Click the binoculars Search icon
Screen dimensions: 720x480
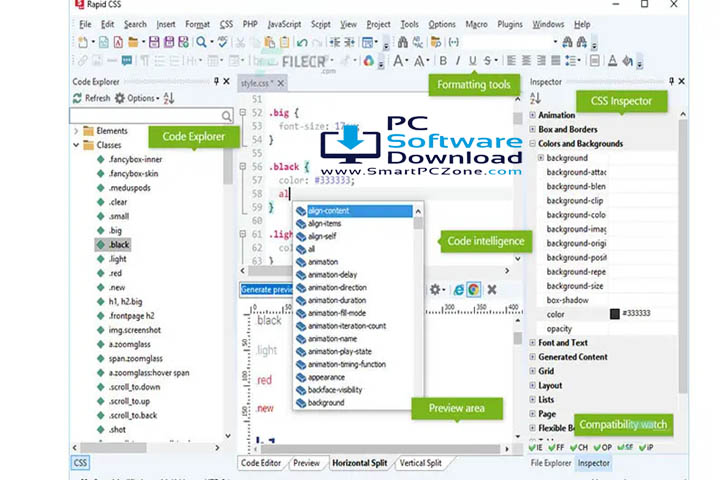[403, 42]
